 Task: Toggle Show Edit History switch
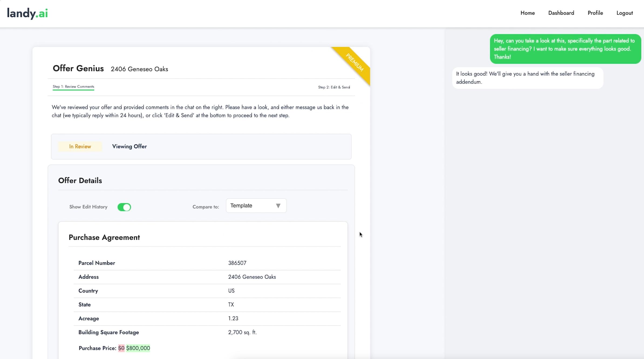tap(124, 207)
